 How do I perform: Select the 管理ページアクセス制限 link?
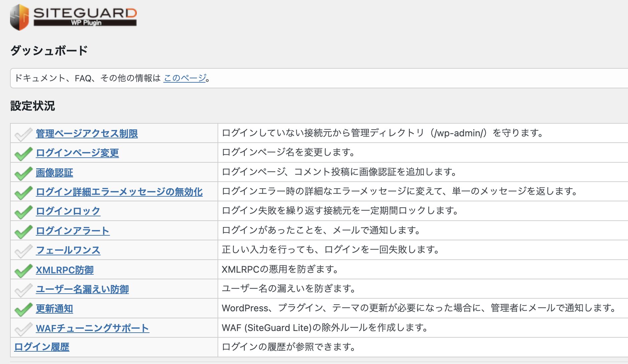click(87, 133)
